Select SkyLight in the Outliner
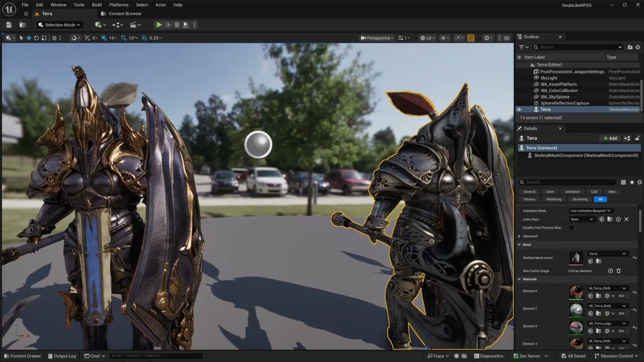 pos(549,78)
